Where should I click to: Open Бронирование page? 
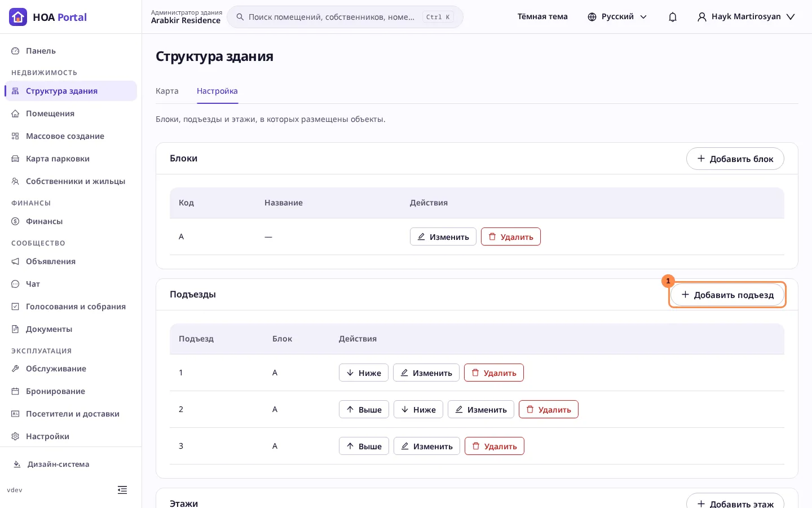pyautogui.click(x=70, y=391)
